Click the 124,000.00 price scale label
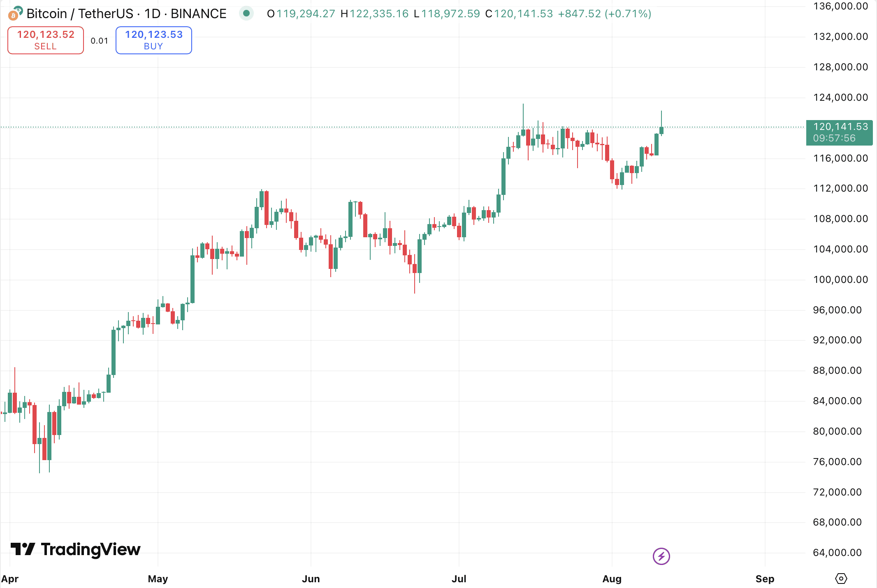This screenshot has height=588, width=877. (x=840, y=97)
